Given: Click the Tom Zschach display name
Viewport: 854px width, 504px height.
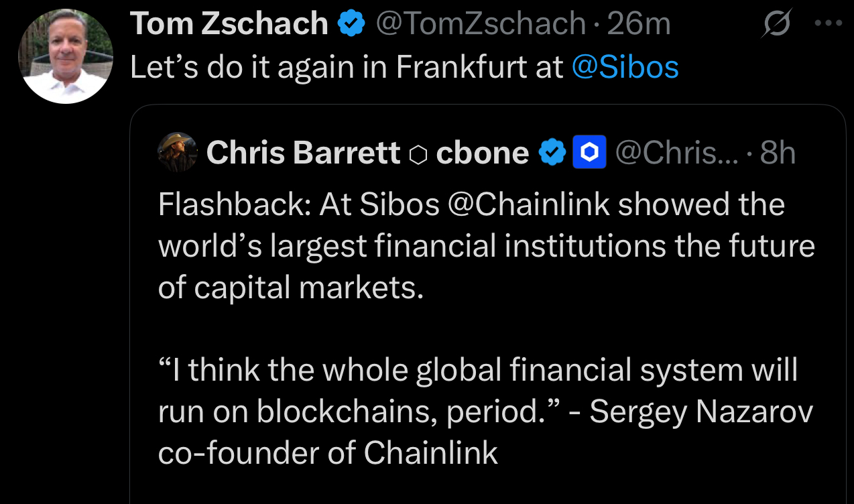Looking at the screenshot, I should point(229,25).
